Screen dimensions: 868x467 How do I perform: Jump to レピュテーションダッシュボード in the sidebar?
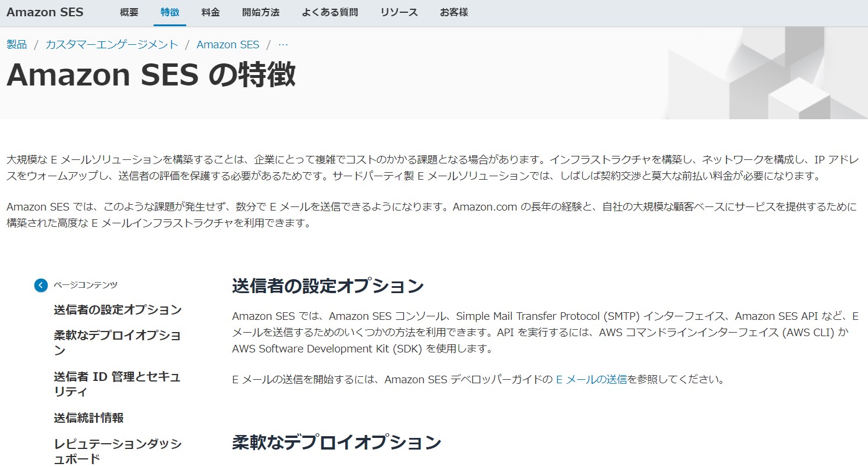[118, 451]
